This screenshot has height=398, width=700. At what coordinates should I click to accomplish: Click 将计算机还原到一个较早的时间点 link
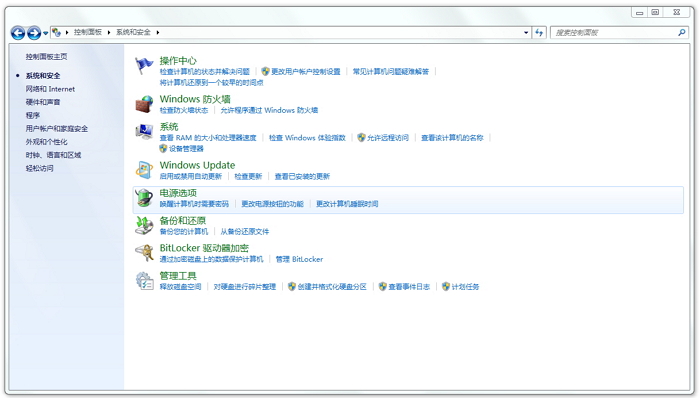(x=212, y=83)
